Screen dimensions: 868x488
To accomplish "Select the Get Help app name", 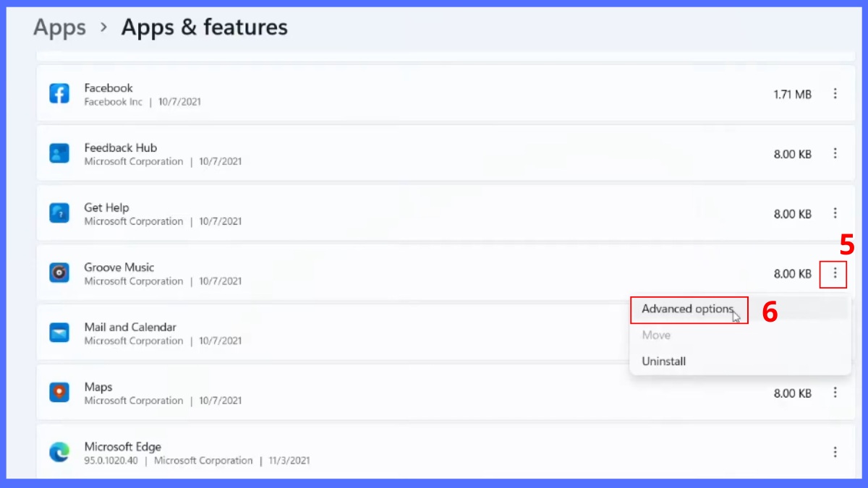I will tap(106, 207).
